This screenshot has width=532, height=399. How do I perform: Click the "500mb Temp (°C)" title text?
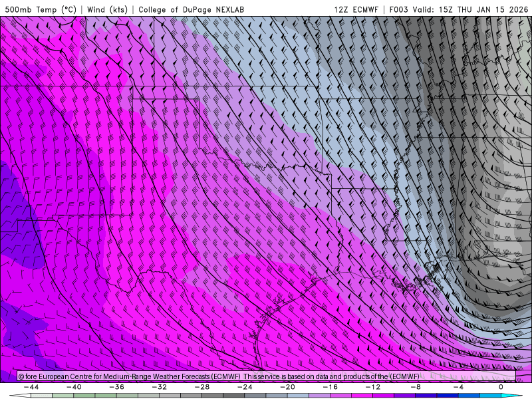[x=41, y=9]
